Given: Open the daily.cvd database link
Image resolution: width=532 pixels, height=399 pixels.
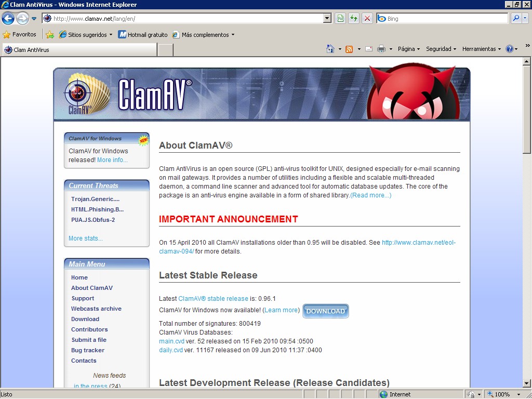Looking at the screenshot, I should click(x=170, y=350).
